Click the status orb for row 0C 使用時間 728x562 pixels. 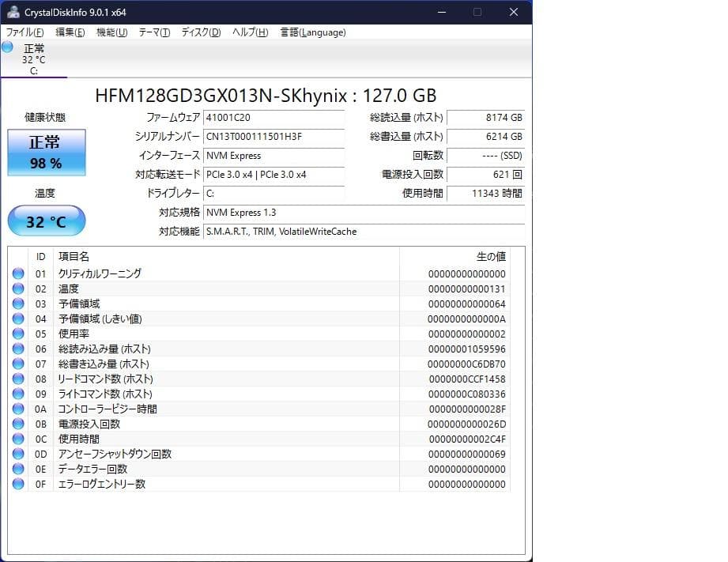click(18, 439)
